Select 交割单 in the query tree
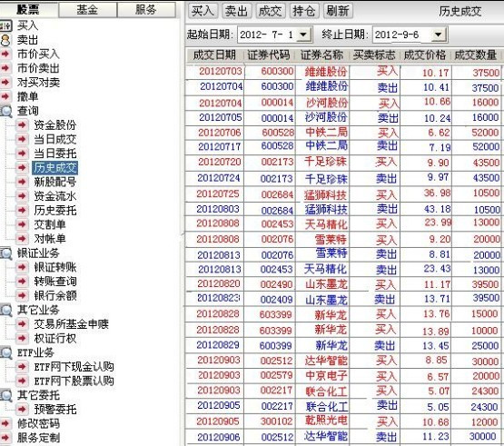This screenshot has width=504, height=446. [x=50, y=224]
